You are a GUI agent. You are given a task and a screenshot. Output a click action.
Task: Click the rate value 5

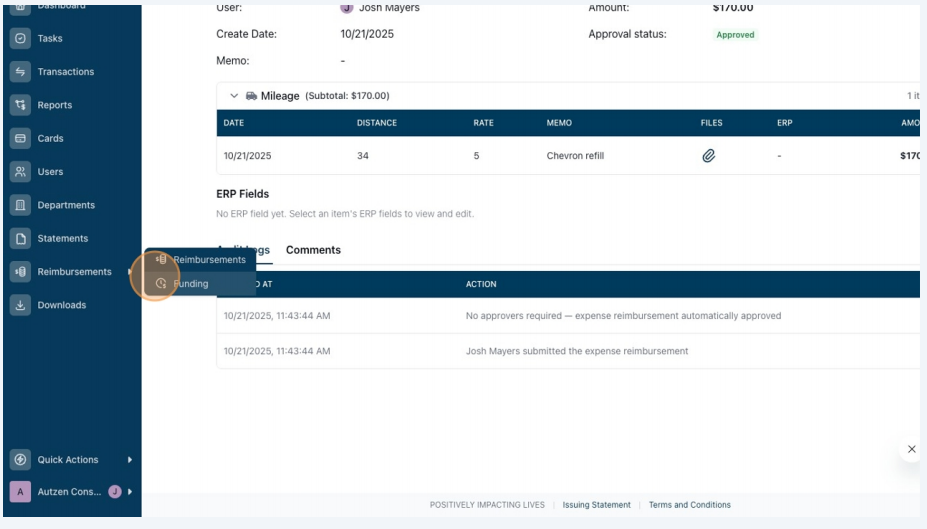[476, 156]
